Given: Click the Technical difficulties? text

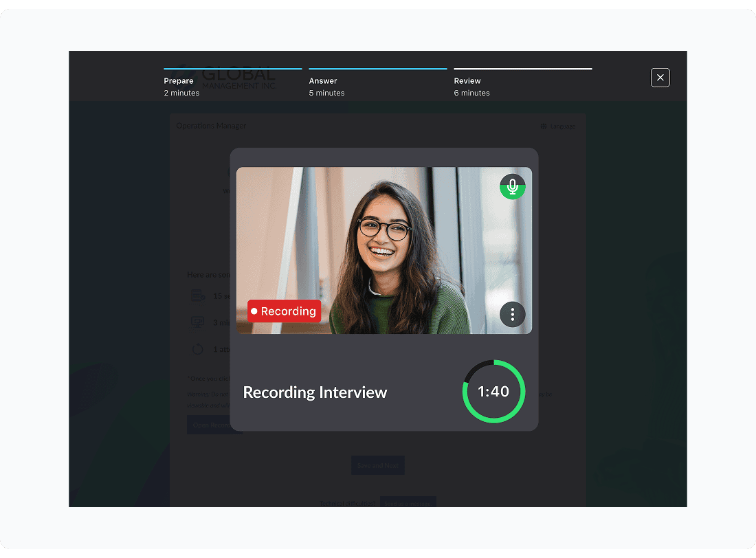Looking at the screenshot, I should pos(347,504).
